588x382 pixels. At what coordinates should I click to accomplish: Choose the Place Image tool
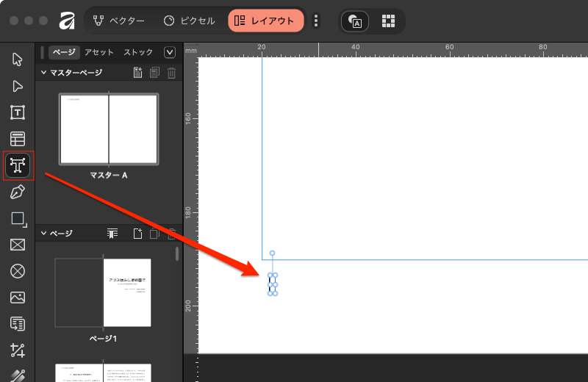[x=18, y=298]
